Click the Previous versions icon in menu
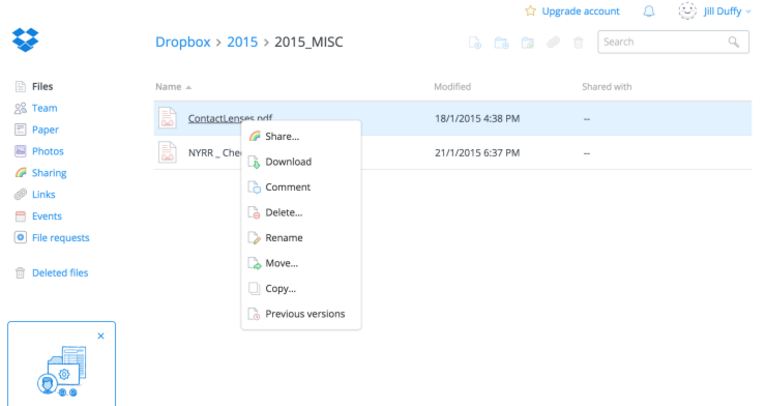 click(254, 314)
